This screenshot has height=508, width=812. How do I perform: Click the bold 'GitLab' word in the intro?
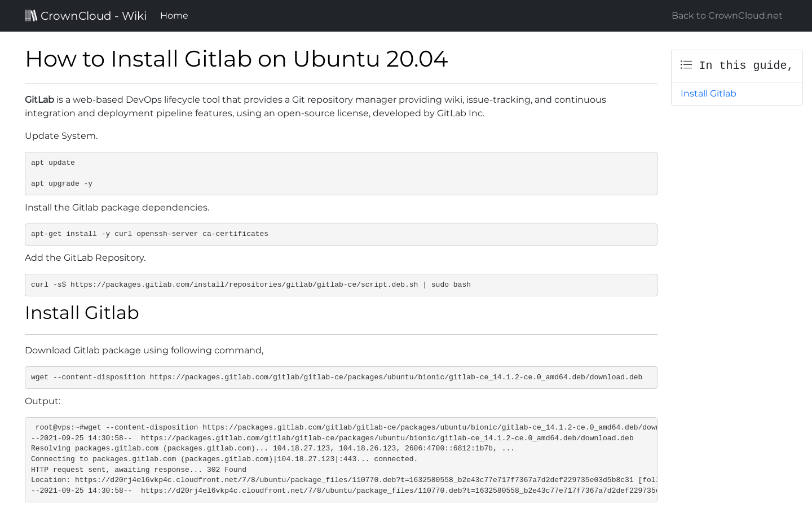tap(39, 99)
